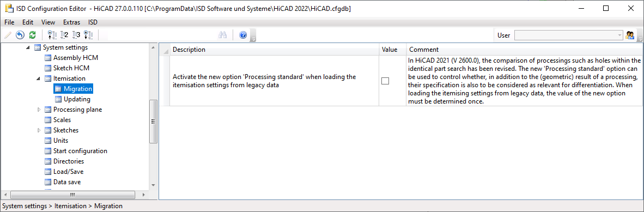Viewport: 644px width, 212px height.
Task: Expand tree to level 2 icon
Action: point(64,35)
